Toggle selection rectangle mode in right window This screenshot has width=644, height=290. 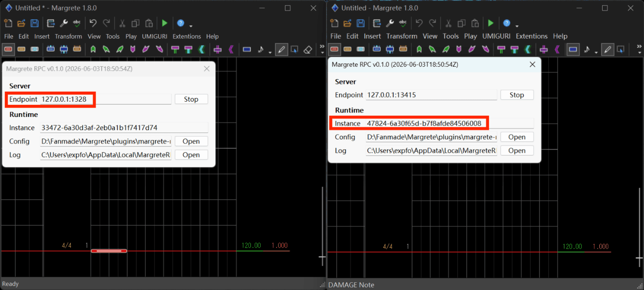(621, 49)
